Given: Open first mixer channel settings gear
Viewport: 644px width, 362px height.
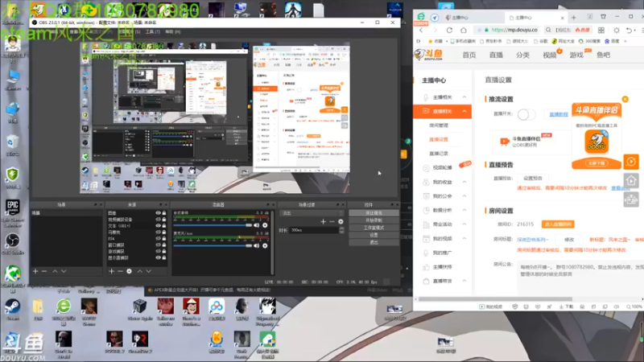Looking at the screenshot, I should point(265,225).
